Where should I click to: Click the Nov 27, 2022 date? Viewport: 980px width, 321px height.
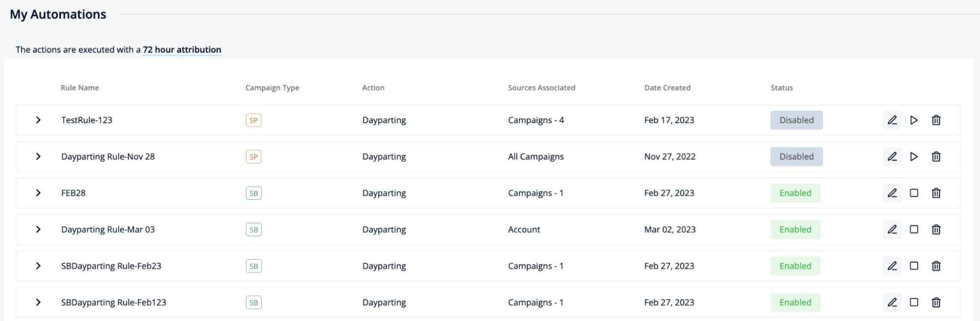click(670, 157)
